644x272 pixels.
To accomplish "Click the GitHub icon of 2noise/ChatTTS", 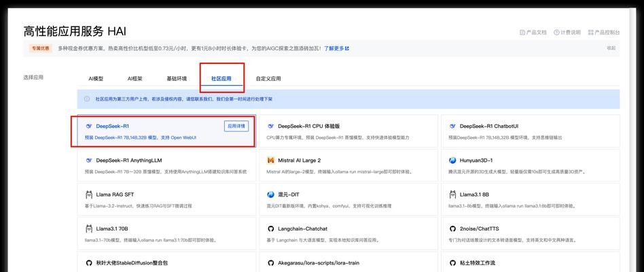I will pos(452,228).
